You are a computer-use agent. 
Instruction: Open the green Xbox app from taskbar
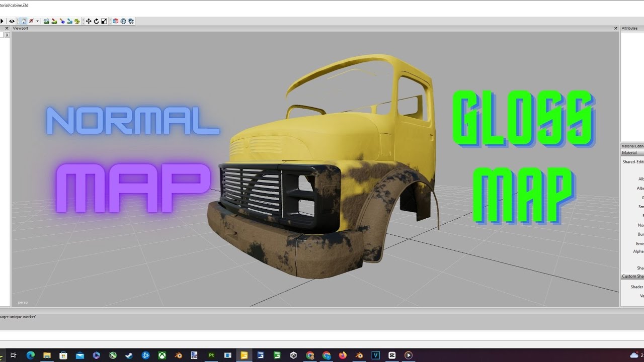click(162, 355)
